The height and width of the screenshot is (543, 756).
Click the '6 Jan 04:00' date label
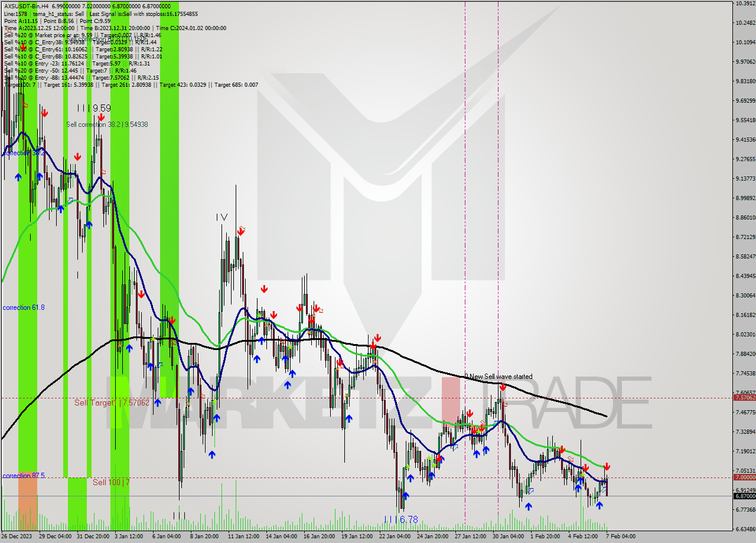167,537
